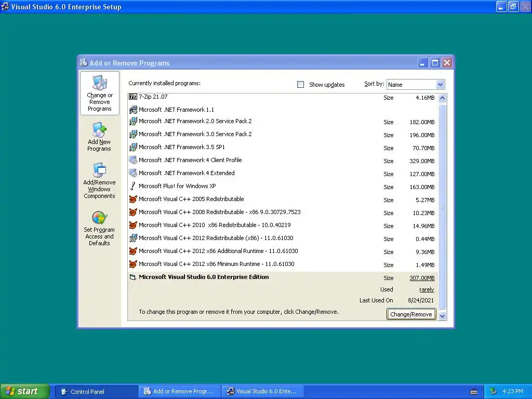Click the on-screen keyboard icon in taskbar
The width and height of the screenshot is (532, 399).
pos(474,392)
